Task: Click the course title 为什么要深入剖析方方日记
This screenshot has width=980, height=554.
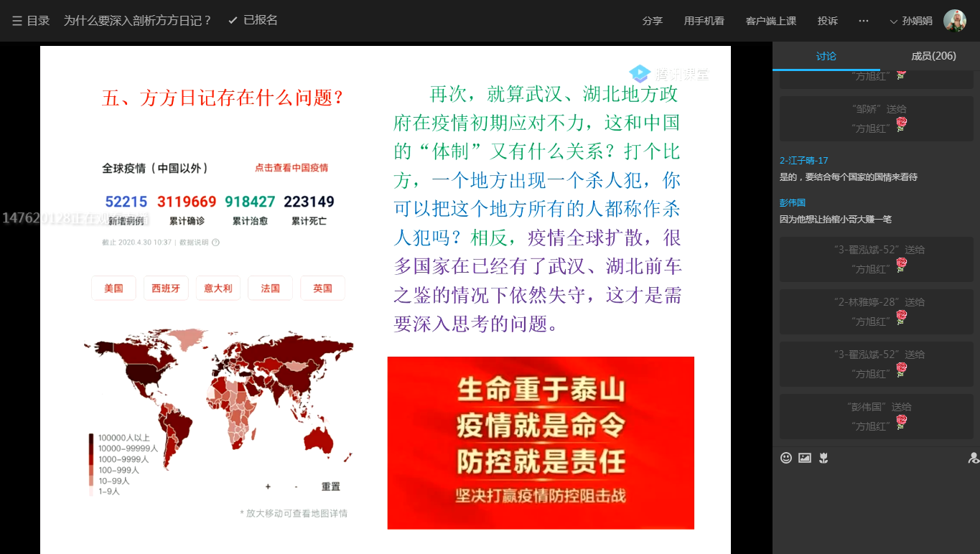Action: (138, 21)
